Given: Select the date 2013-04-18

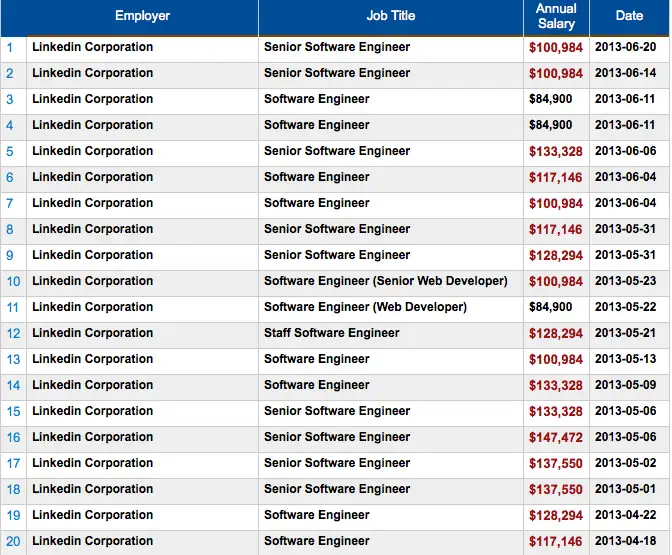Looking at the screenshot, I should 625,541.
